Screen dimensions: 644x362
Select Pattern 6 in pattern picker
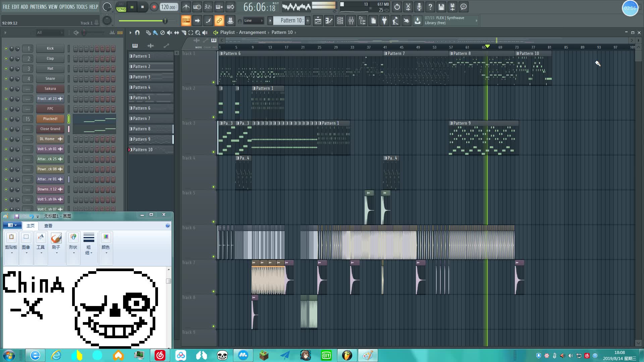tap(151, 108)
